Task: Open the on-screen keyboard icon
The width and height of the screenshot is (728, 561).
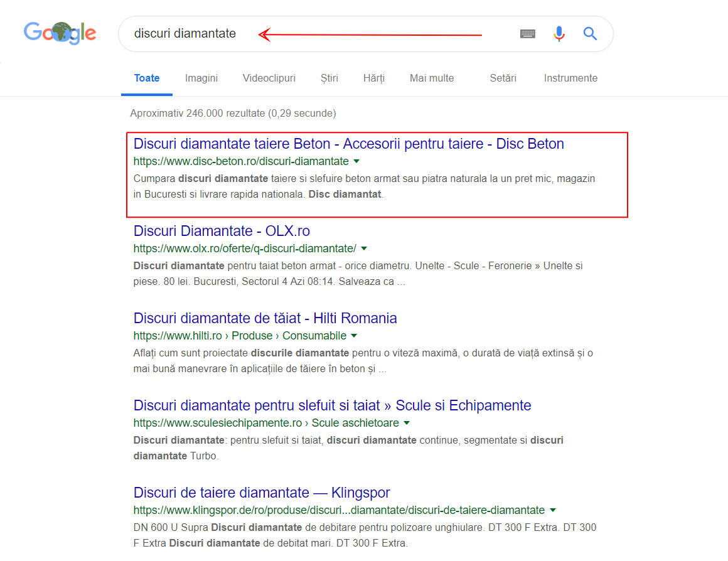Action: pyautogui.click(x=527, y=34)
